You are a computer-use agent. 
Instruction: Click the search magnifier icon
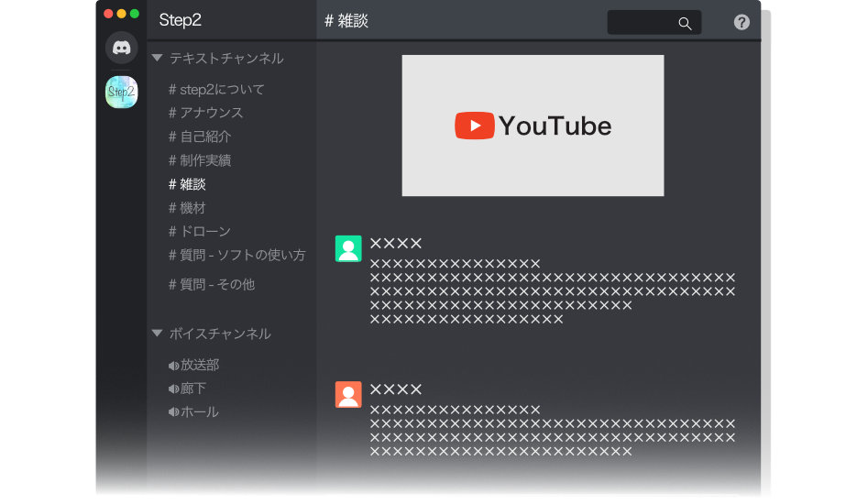tap(685, 23)
